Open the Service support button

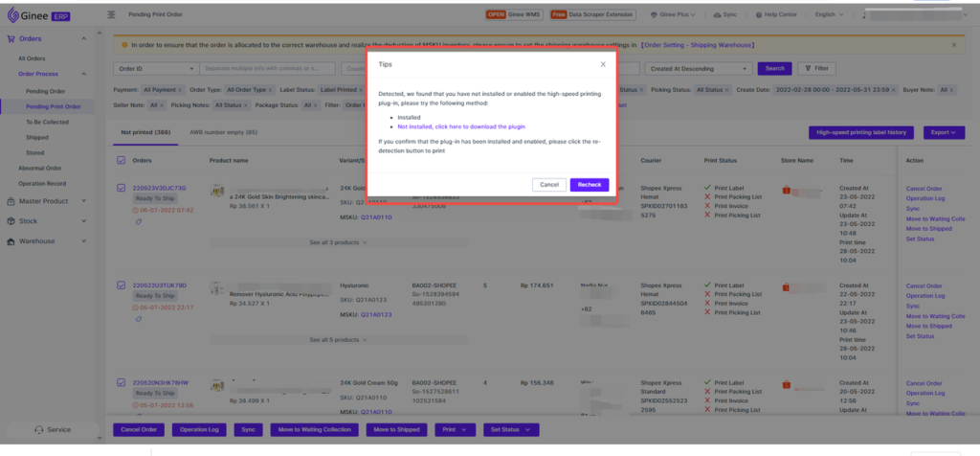click(x=53, y=430)
